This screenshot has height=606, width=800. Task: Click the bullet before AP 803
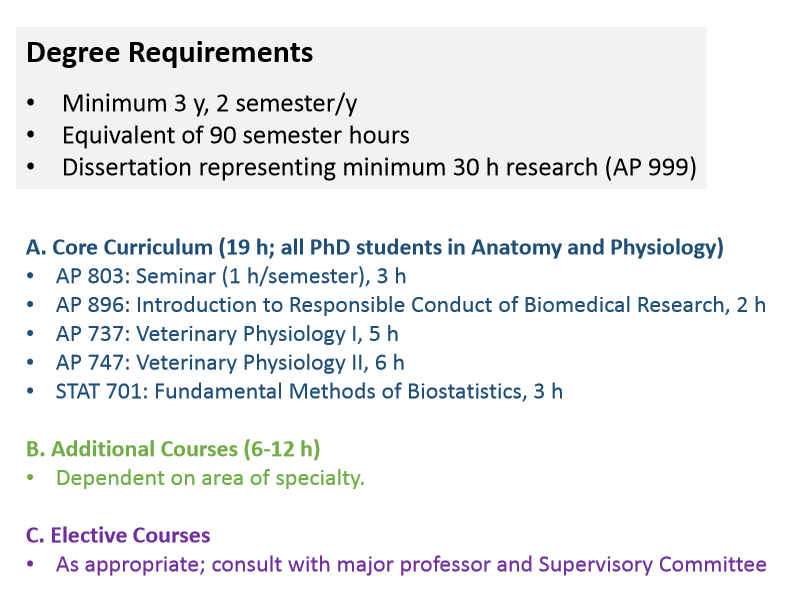coord(30,276)
